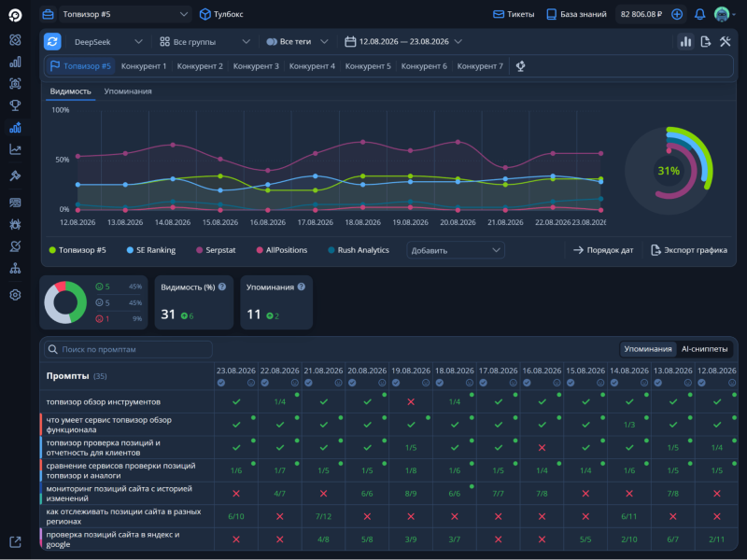Click the plus icon to top up balance
747x560 pixels.
click(x=676, y=14)
